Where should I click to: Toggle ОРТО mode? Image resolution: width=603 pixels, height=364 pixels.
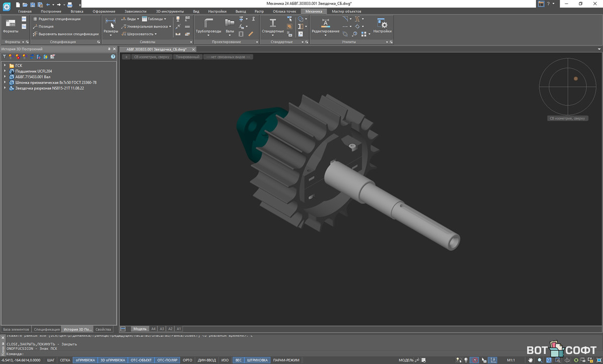187,360
